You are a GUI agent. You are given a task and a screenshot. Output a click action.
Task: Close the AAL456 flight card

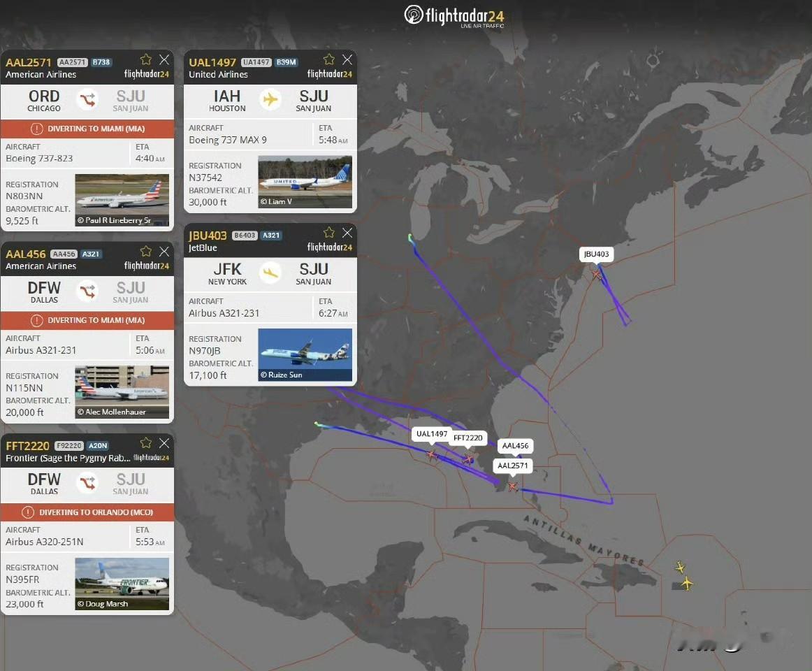point(164,252)
